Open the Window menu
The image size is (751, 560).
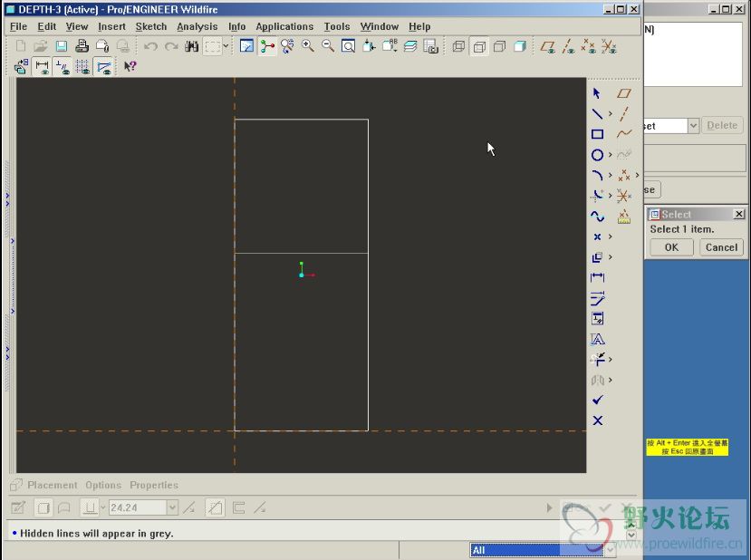point(380,27)
